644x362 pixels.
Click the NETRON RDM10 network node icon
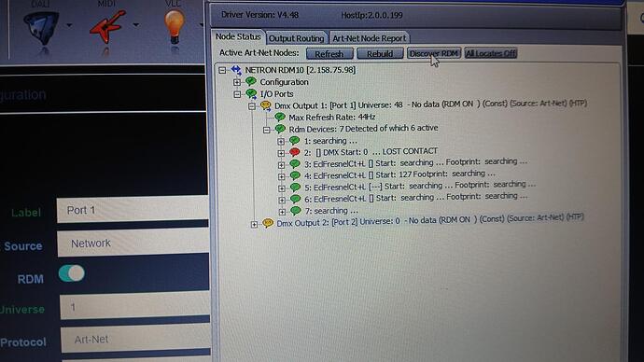coord(236,70)
